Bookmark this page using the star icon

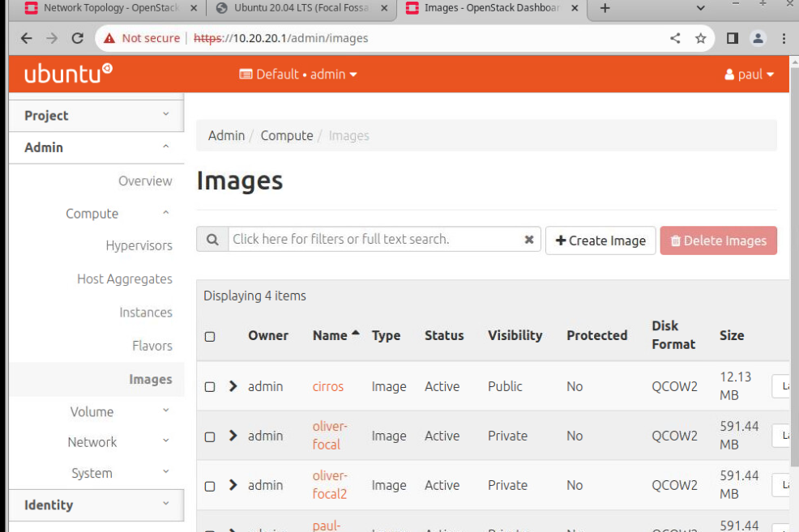pyautogui.click(x=701, y=38)
